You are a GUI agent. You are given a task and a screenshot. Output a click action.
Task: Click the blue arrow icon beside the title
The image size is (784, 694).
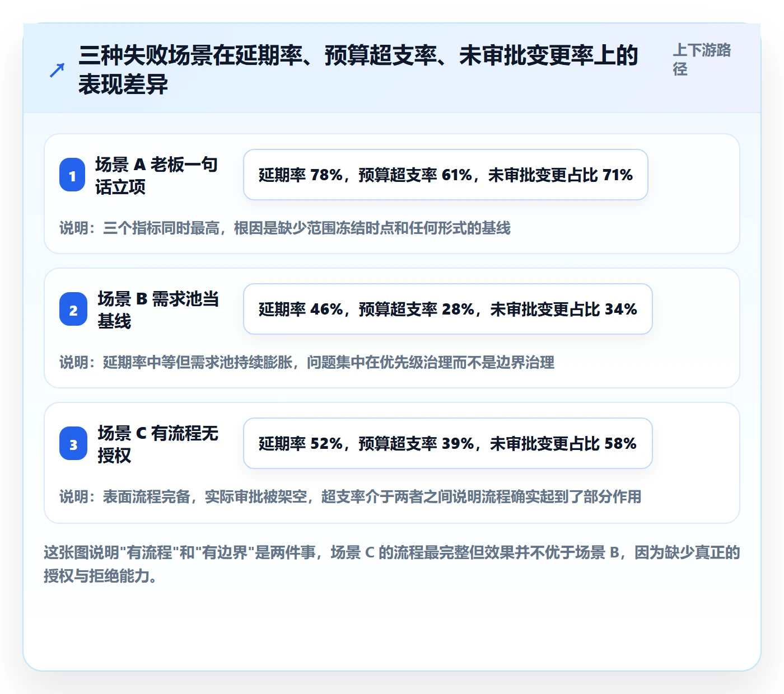(x=57, y=70)
